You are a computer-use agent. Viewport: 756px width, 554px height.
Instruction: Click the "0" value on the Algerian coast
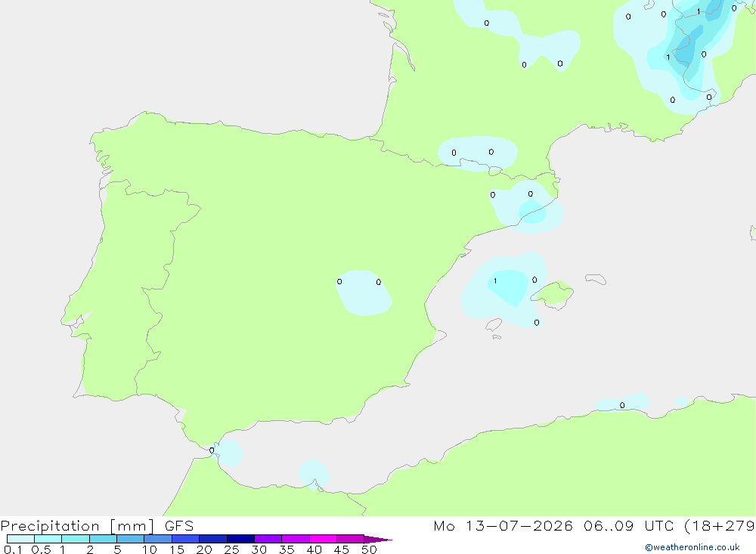point(622,406)
